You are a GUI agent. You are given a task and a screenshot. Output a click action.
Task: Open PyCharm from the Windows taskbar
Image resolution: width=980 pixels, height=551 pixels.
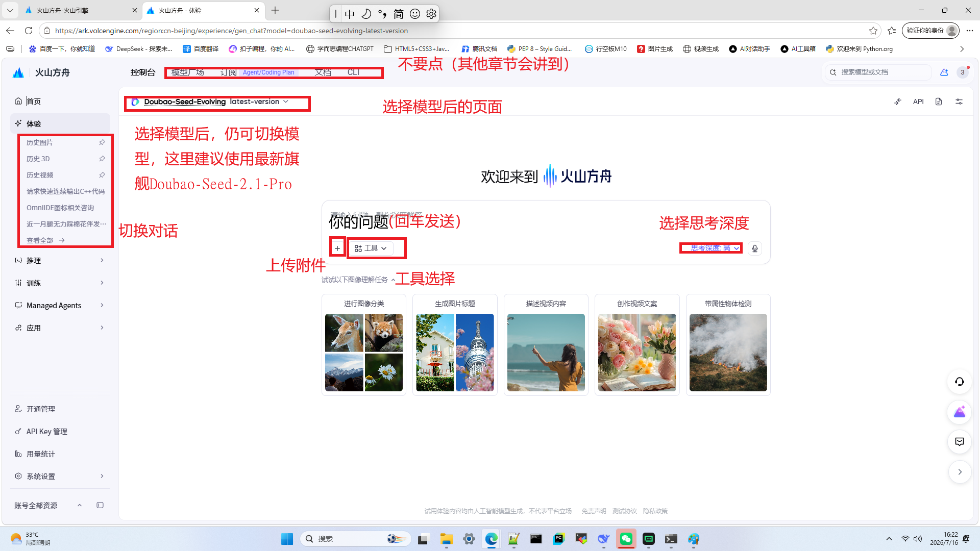559,539
